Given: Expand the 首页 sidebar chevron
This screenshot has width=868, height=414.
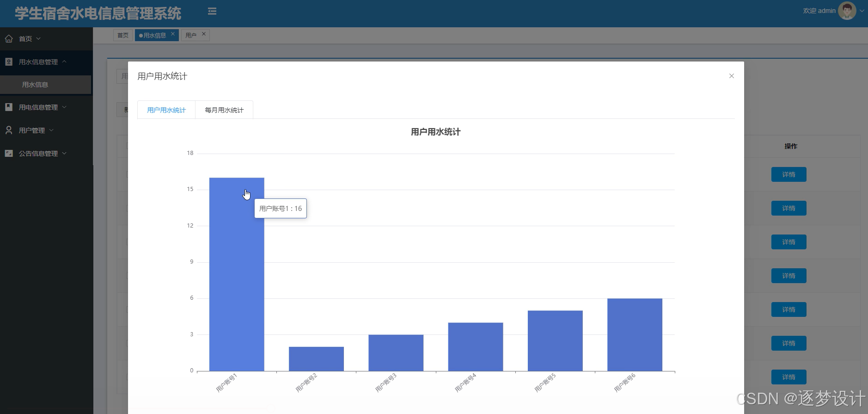Looking at the screenshot, I should pos(38,39).
